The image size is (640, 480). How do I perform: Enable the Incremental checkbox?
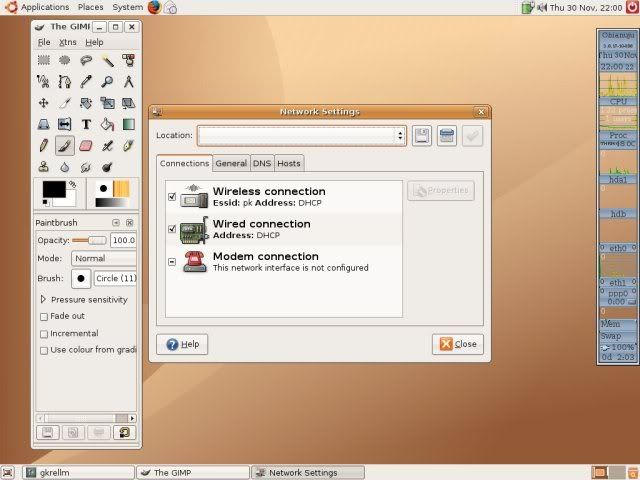[x=44, y=334]
